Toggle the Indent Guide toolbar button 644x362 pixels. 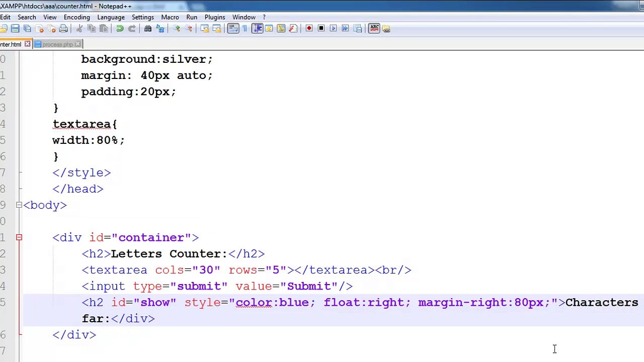pyautogui.click(x=257, y=29)
